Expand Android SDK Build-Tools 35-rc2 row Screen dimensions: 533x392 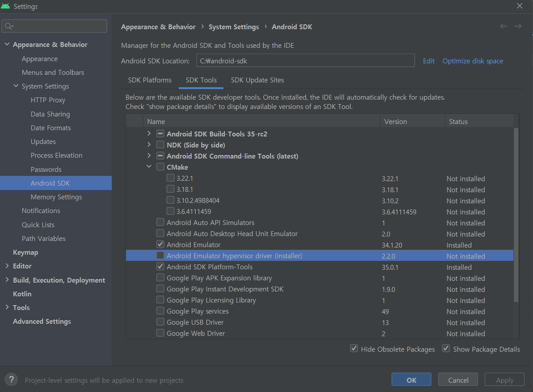click(x=149, y=134)
